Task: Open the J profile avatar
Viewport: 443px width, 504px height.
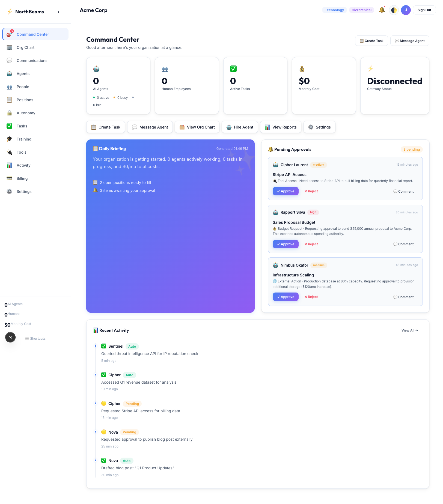Action: coord(406,10)
